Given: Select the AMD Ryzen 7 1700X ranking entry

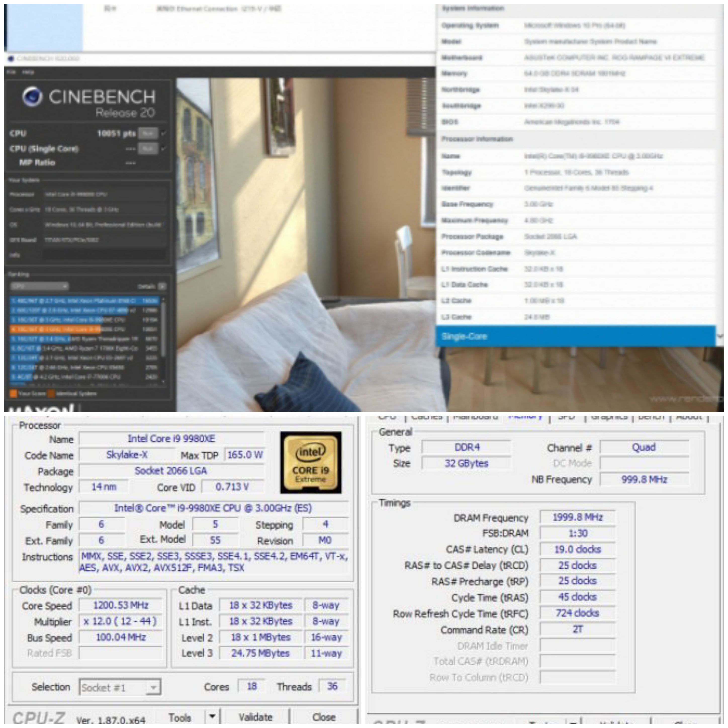Looking at the screenshot, I should [85, 348].
